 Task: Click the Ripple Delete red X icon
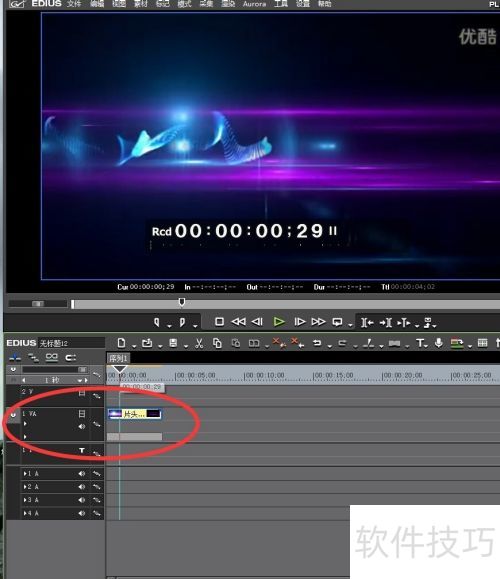(297, 342)
